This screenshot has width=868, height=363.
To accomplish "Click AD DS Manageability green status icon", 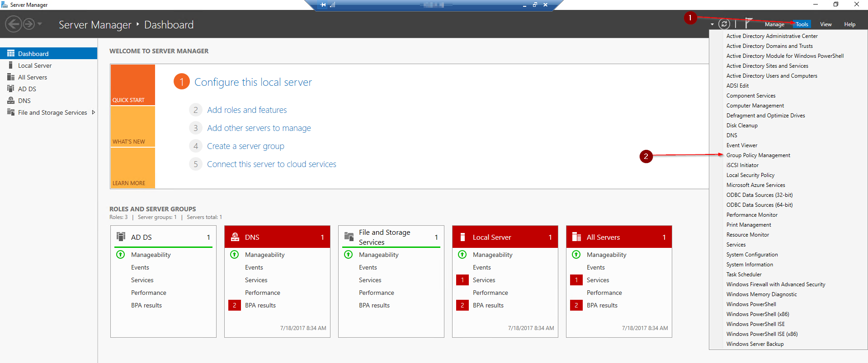I will tap(121, 254).
